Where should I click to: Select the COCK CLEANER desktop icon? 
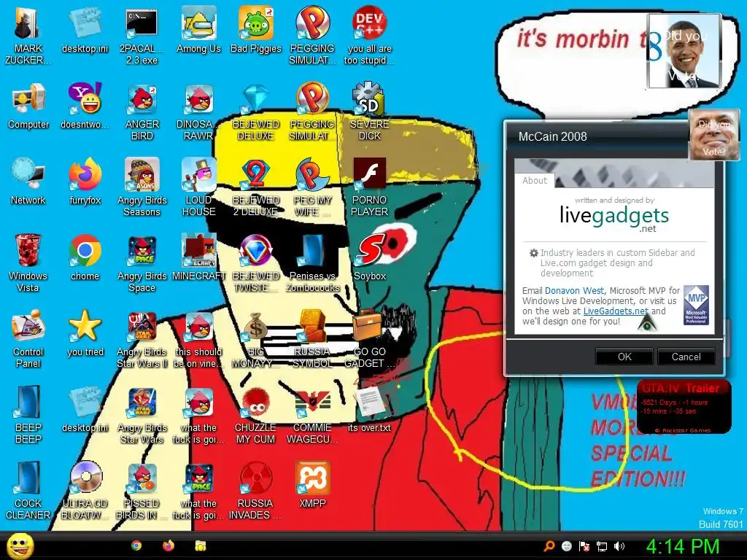[x=28, y=490]
